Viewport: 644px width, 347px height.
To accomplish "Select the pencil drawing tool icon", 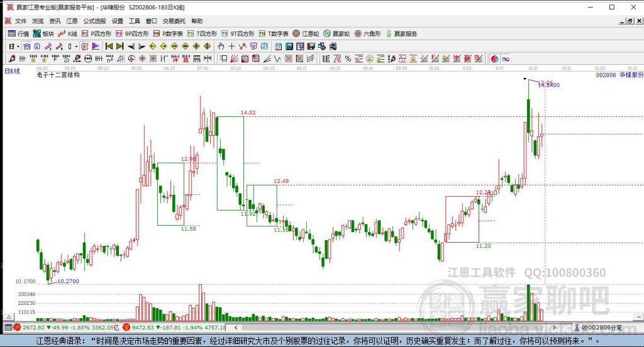I will [x=11, y=58].
